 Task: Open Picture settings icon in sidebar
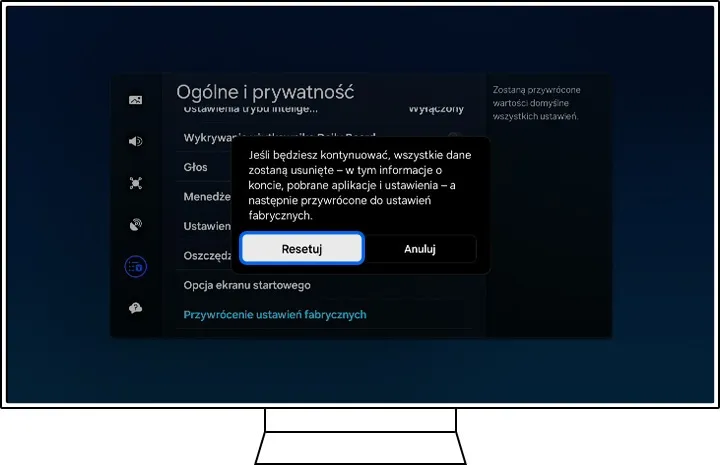[x=135, y=100]
